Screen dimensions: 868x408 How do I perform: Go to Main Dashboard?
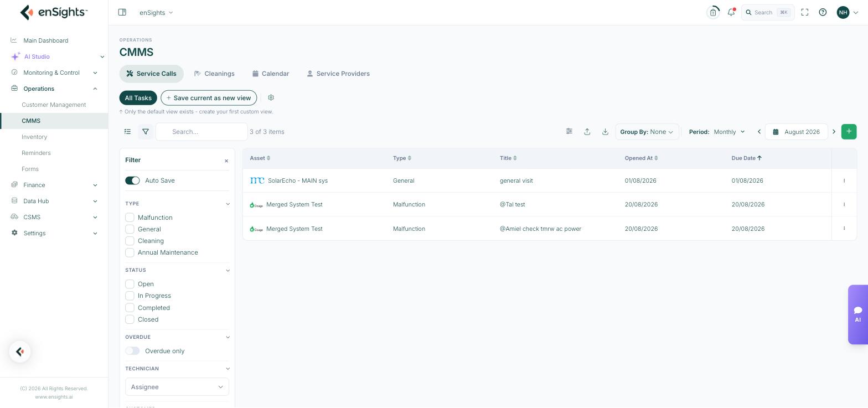click(46, 40)
